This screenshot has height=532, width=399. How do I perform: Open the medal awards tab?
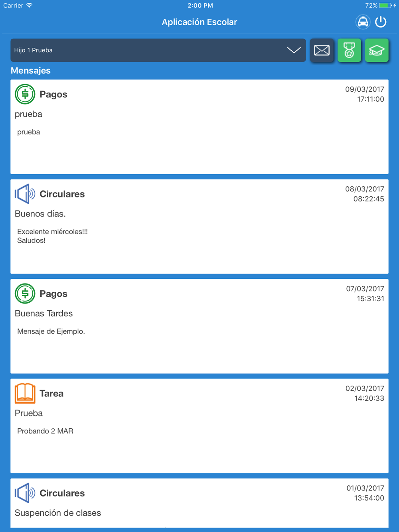coord(349,50)
